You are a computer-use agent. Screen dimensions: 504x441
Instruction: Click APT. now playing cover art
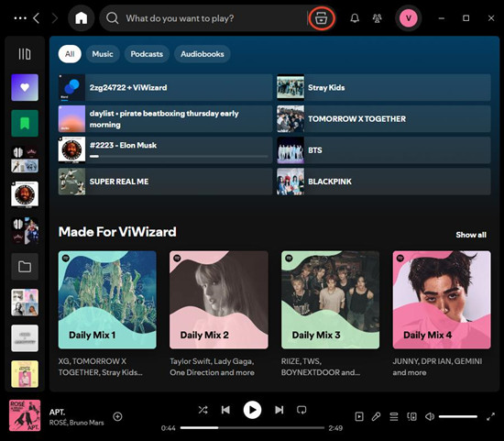(x=25, y=415)
